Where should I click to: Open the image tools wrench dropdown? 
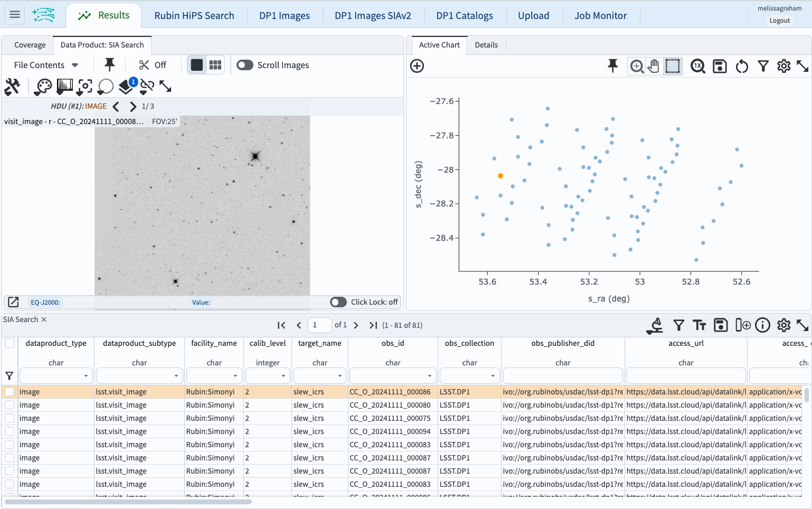pyautogui.click(x=12, y=86)
